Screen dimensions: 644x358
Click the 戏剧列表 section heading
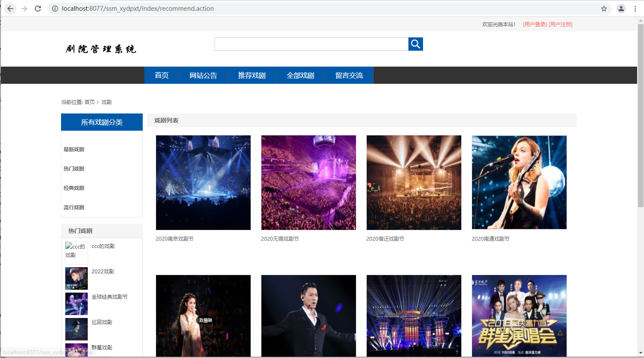166,121
